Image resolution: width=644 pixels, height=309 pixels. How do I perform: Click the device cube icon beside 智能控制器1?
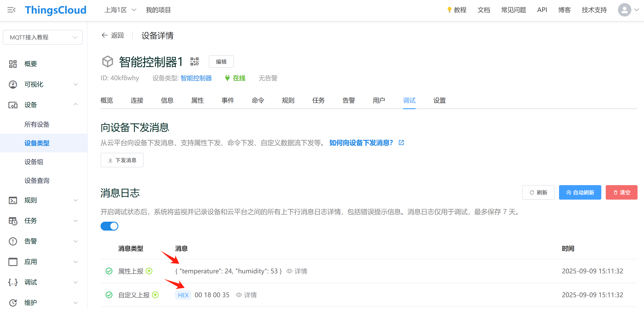pos(107,62)
